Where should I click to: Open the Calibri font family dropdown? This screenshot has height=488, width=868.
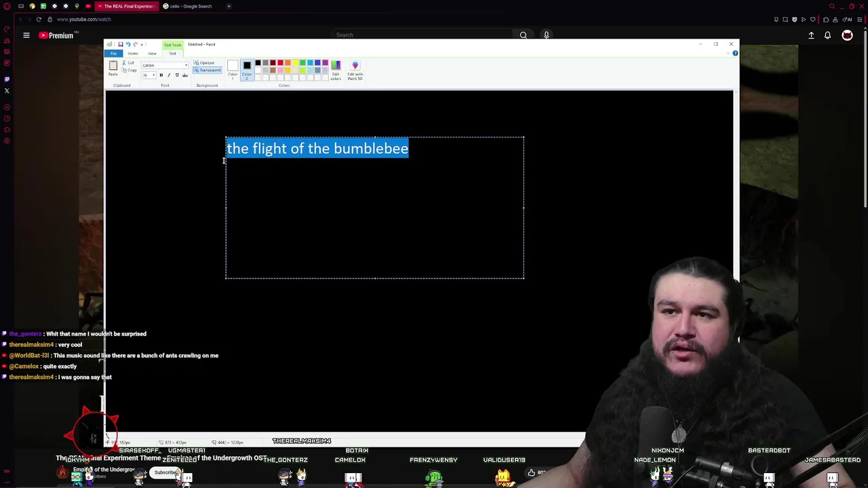[186, 65]
